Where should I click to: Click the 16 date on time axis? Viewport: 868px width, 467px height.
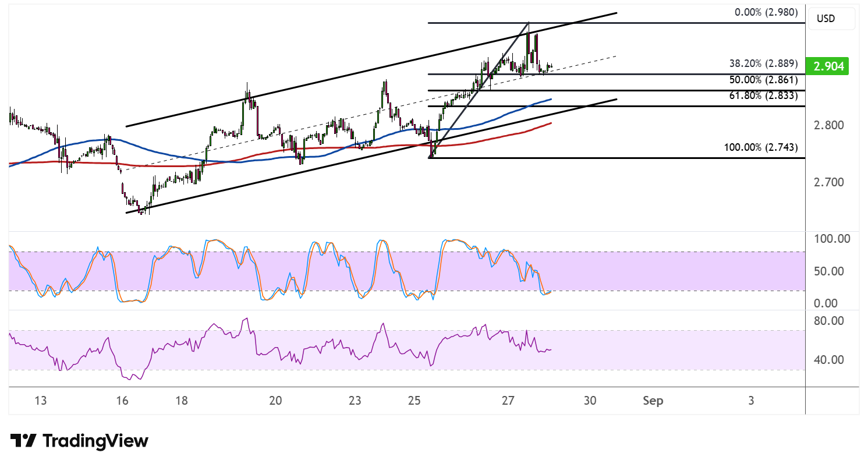(122, 401)
